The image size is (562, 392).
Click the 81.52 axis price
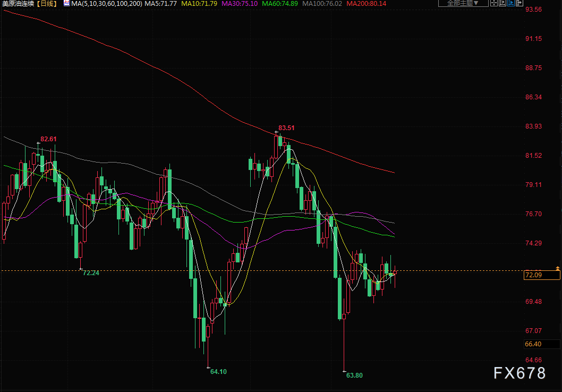pyautogui.click(x=533, y=156)
